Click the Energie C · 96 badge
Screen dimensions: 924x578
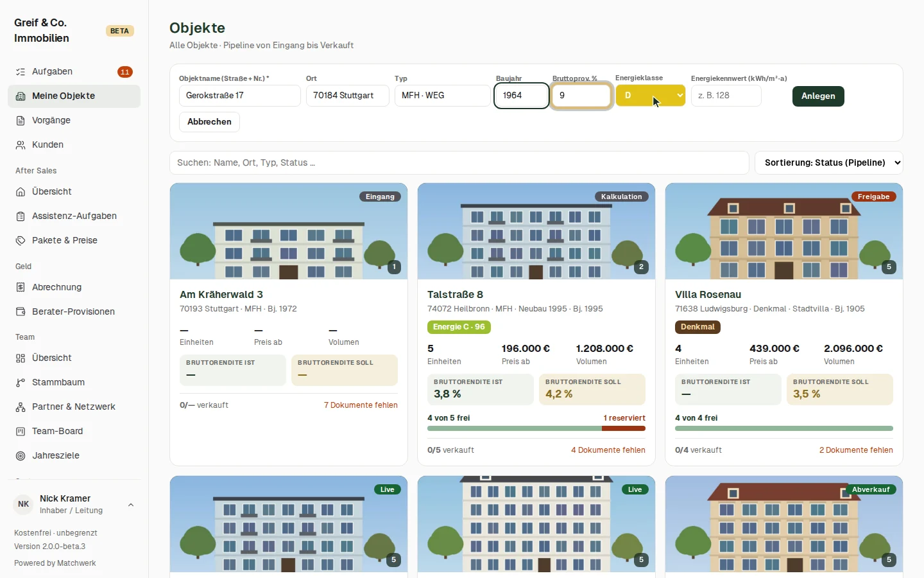[x=459, y=327]
